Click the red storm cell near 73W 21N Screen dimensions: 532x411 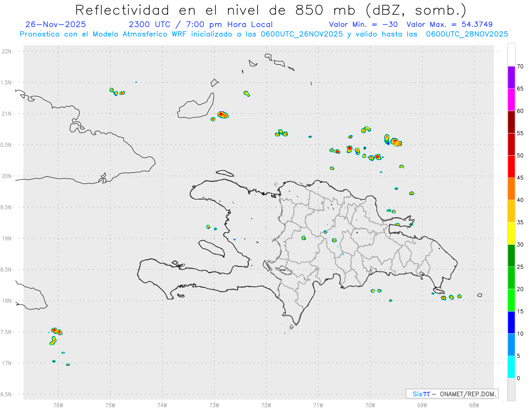pos(223,115)
